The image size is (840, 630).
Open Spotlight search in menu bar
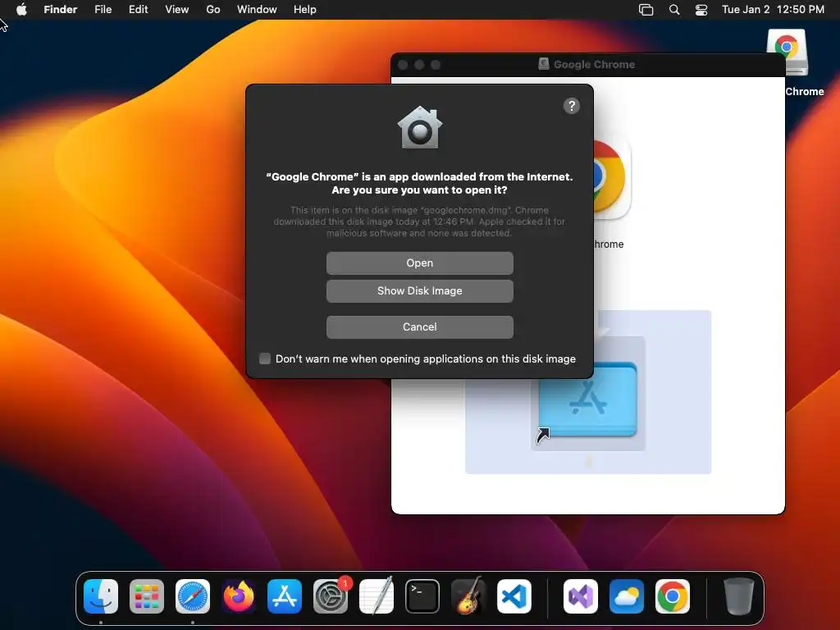pyautogui.click(x=674, y=10)
